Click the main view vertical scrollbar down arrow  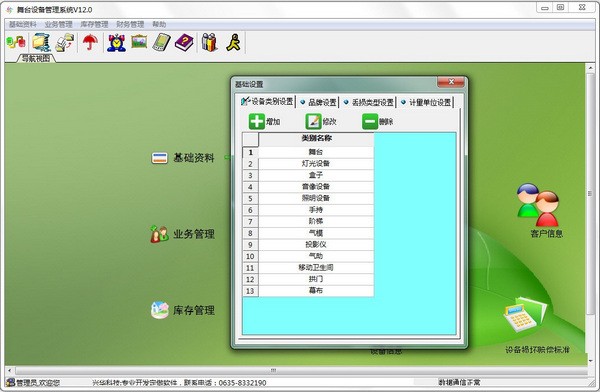pyautogui.click(x=590, y=361)
